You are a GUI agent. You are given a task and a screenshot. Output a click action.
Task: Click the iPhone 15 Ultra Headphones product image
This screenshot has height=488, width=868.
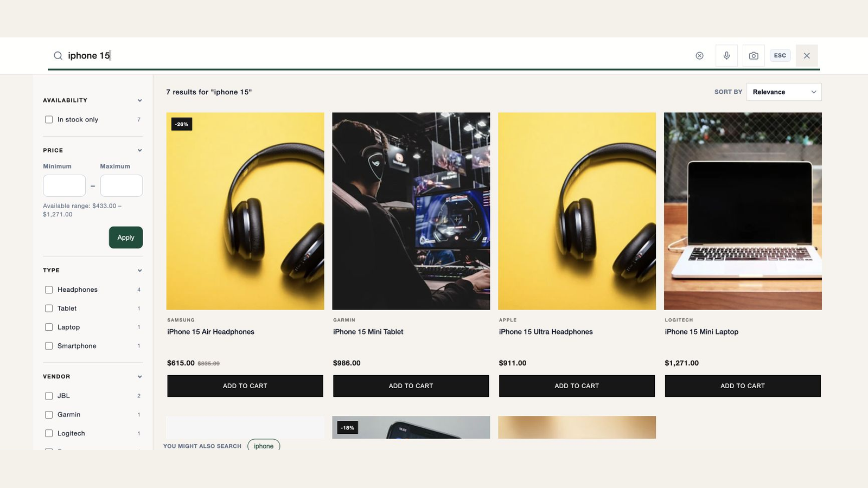(x=577, y=211)
